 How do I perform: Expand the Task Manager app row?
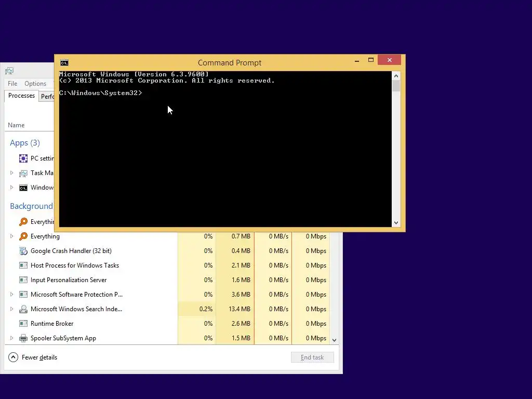click(x=11, y=173)
